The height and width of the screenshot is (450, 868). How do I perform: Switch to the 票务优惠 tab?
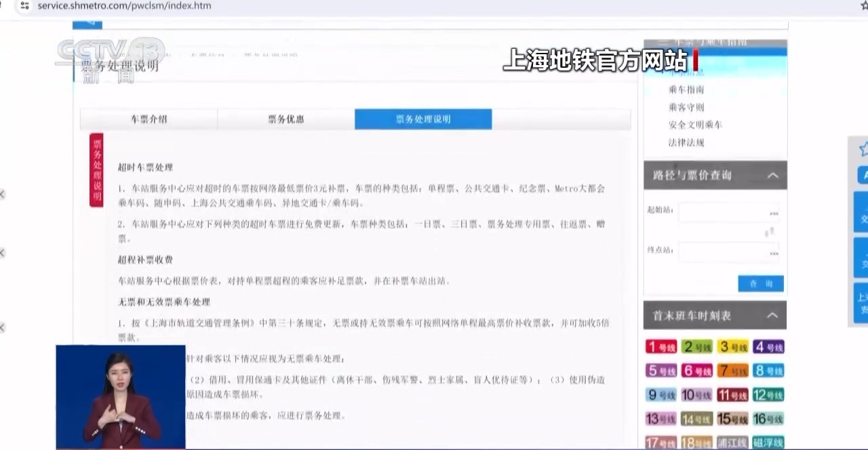(286, 119)
